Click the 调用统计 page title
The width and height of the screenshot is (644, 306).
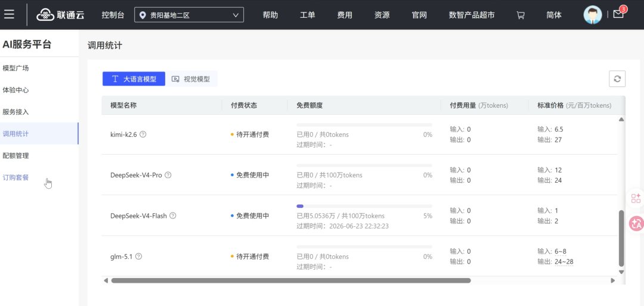105,45
